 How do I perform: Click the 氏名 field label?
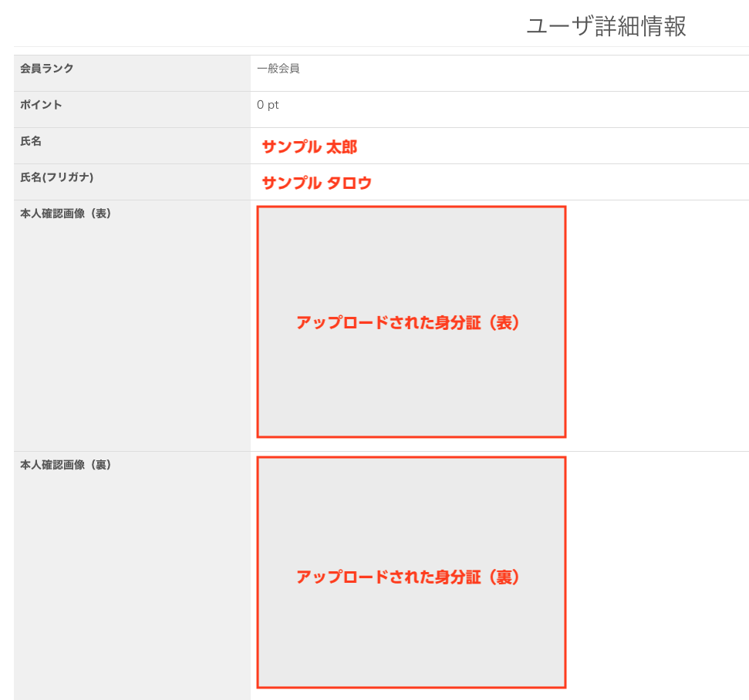31,141
